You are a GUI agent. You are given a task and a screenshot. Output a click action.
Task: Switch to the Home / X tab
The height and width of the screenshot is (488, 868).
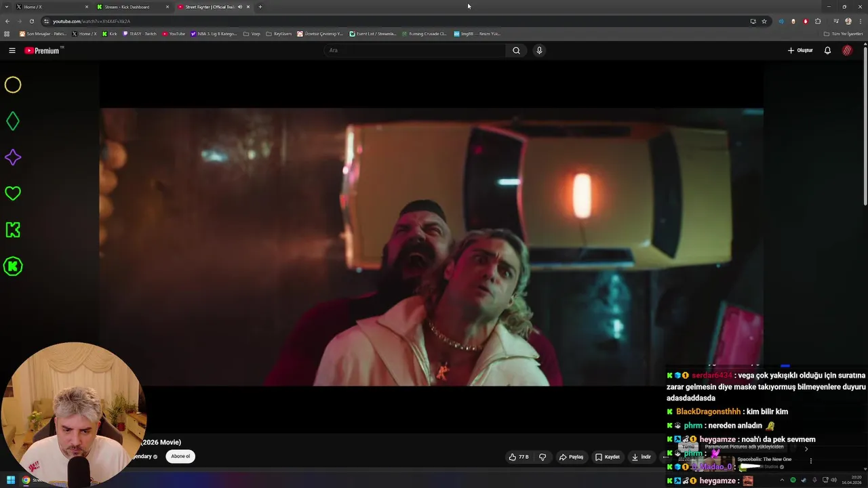(52, 7)
